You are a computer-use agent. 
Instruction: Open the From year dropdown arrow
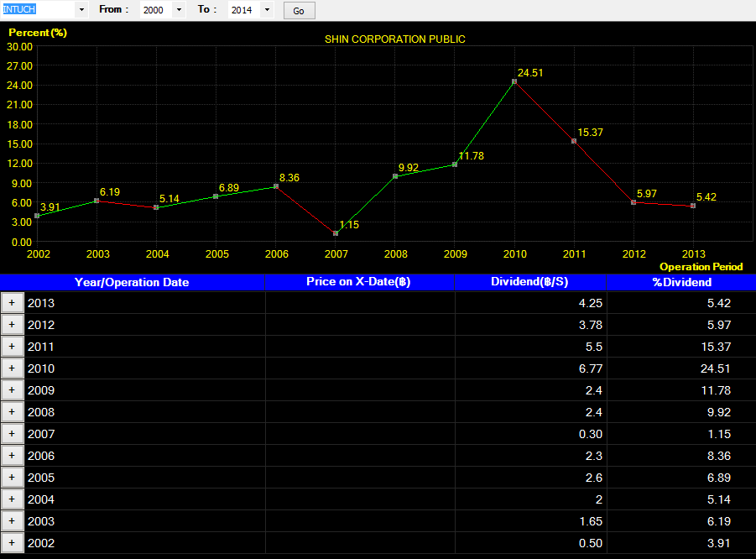[179, 9]
